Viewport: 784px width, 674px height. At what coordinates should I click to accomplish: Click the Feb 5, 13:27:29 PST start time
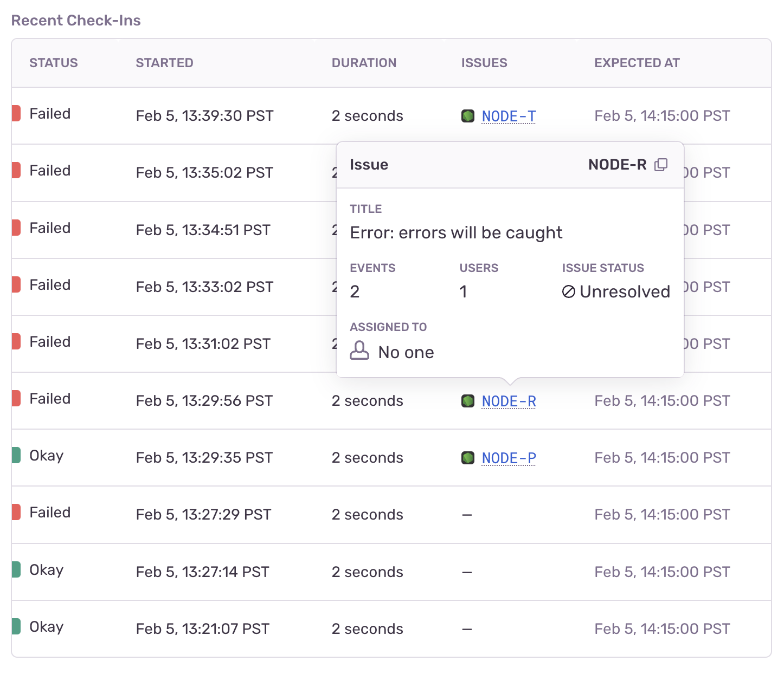(x=203, y=515)
